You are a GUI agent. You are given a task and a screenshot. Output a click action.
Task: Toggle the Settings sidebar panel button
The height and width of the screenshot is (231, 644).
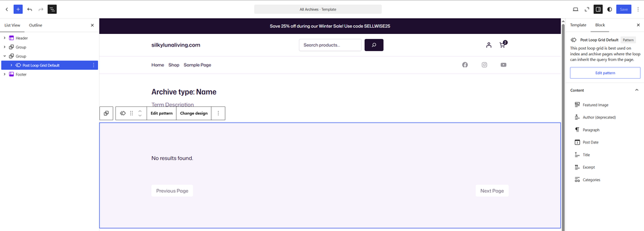(598, 9)
